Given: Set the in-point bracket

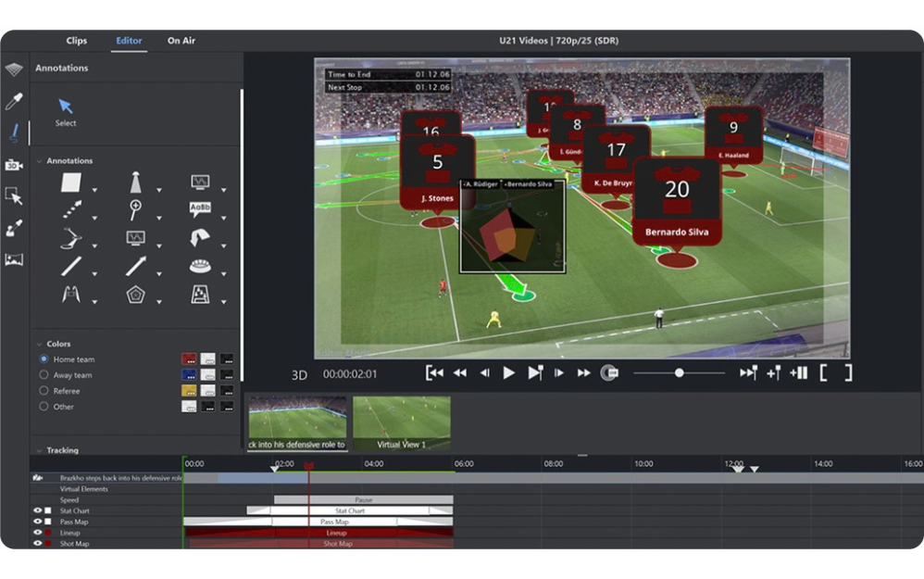Looking at the screenshot, I should [823, 372].
